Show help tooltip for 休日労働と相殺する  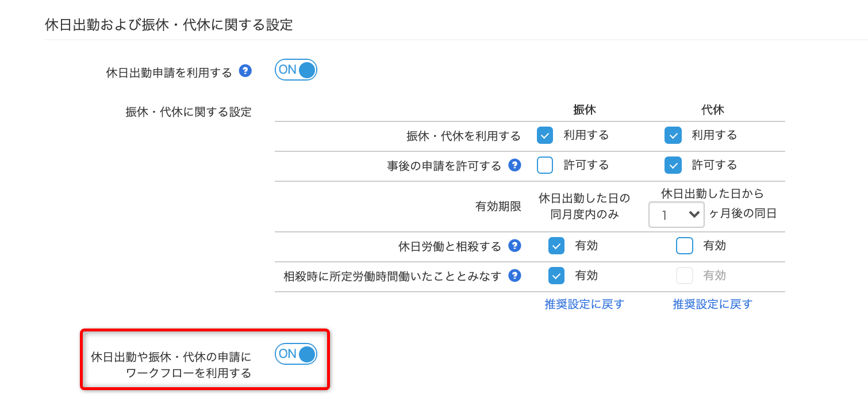(515, 246)
